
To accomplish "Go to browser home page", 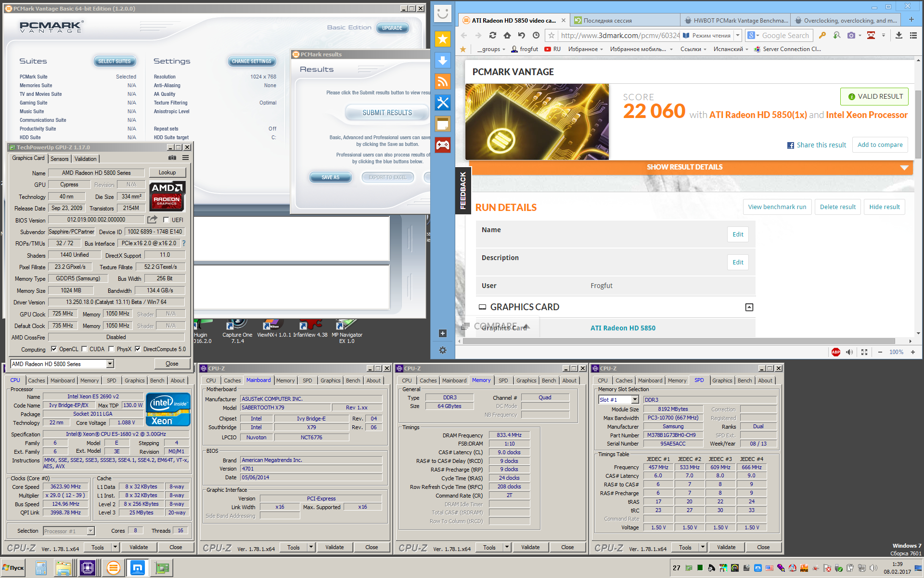I will pyautogui.click(x=507, y=35).
